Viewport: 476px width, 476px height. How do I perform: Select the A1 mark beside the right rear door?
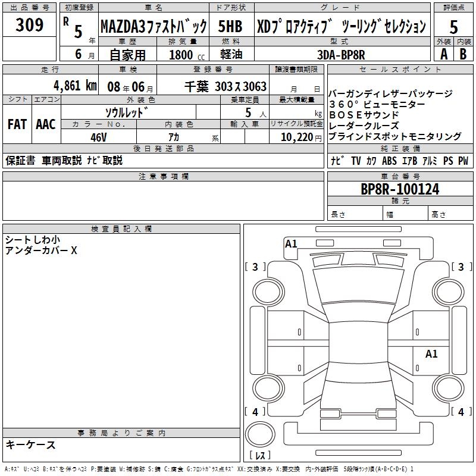431,354
